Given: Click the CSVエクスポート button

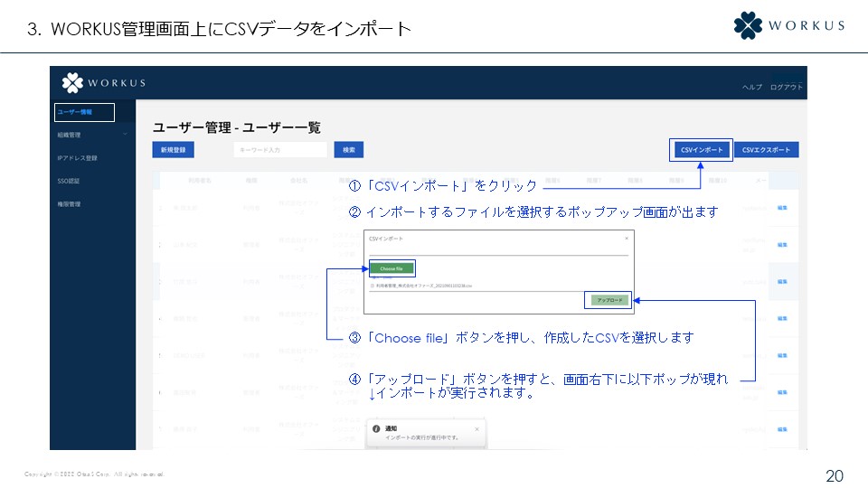Looking at the screenshot, I should point(766,150).
